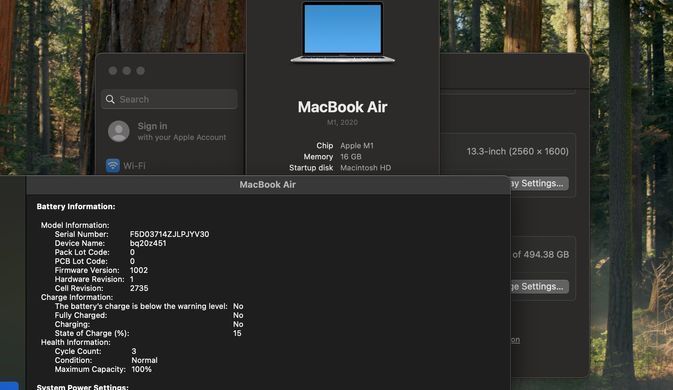Screen dimensions: 673x390
Task: Select firmware version value 1002
Action: pos(139,270)
